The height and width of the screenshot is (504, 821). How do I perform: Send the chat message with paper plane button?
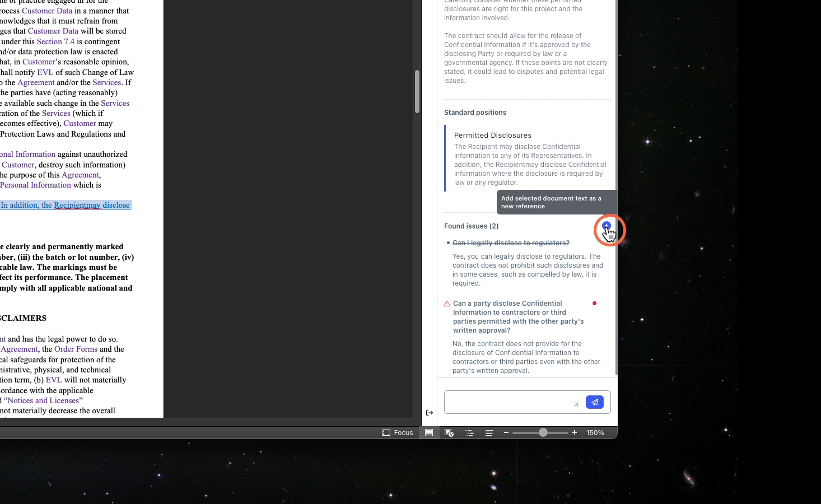tap(595, 402)
